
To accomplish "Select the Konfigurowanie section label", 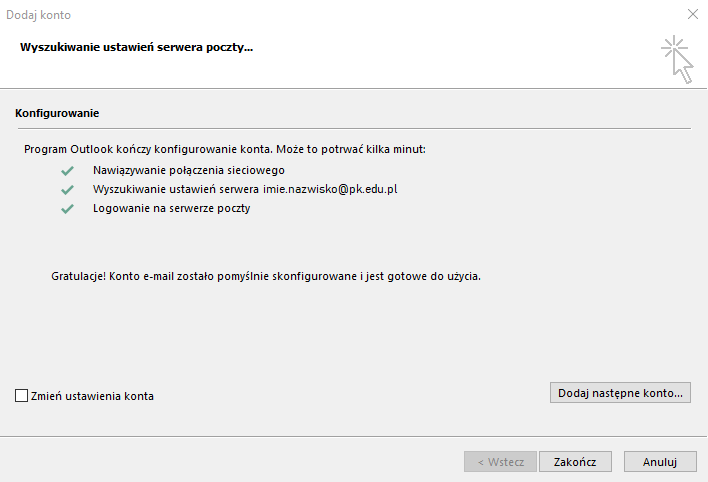I will click(56, 113).
